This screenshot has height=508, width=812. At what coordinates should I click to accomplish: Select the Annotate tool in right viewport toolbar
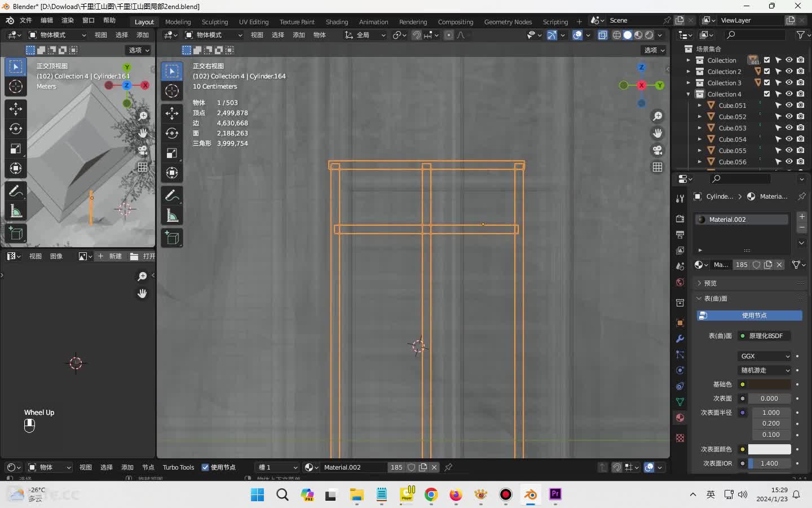[172, 196]
